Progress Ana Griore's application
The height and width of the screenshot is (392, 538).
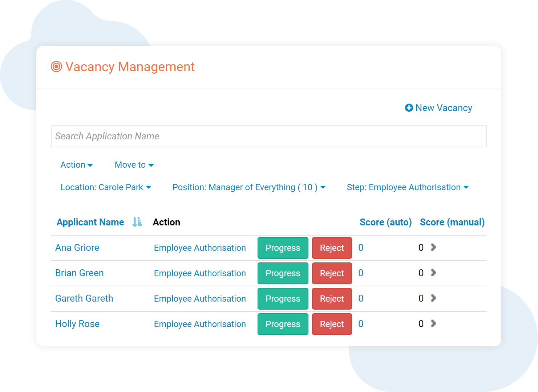tap(283, 248)
